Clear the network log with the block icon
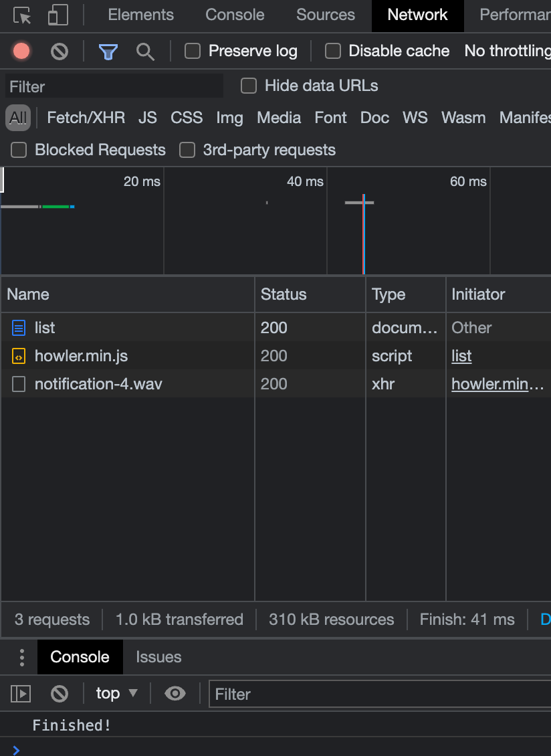The height and width of the screenshot is (756, 551). click(x=59, y=51)
